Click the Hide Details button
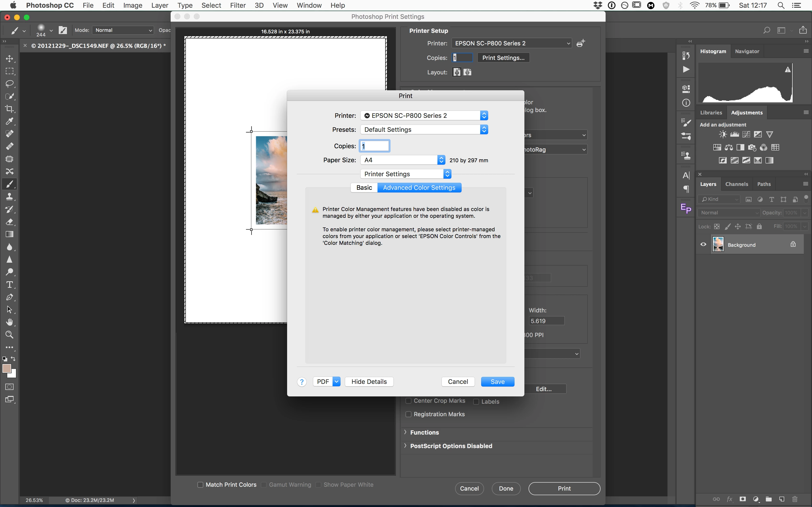 (369, 382)
